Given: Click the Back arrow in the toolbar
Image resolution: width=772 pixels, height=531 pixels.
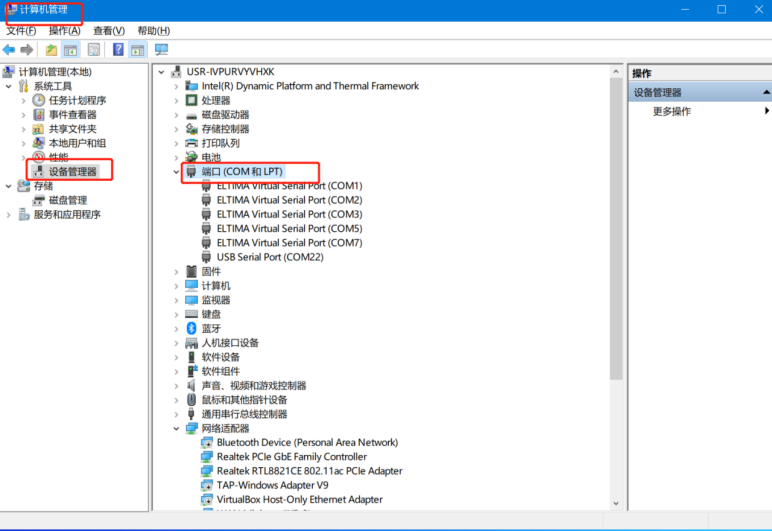Looking at the screenshot, I should pos(9,50).
